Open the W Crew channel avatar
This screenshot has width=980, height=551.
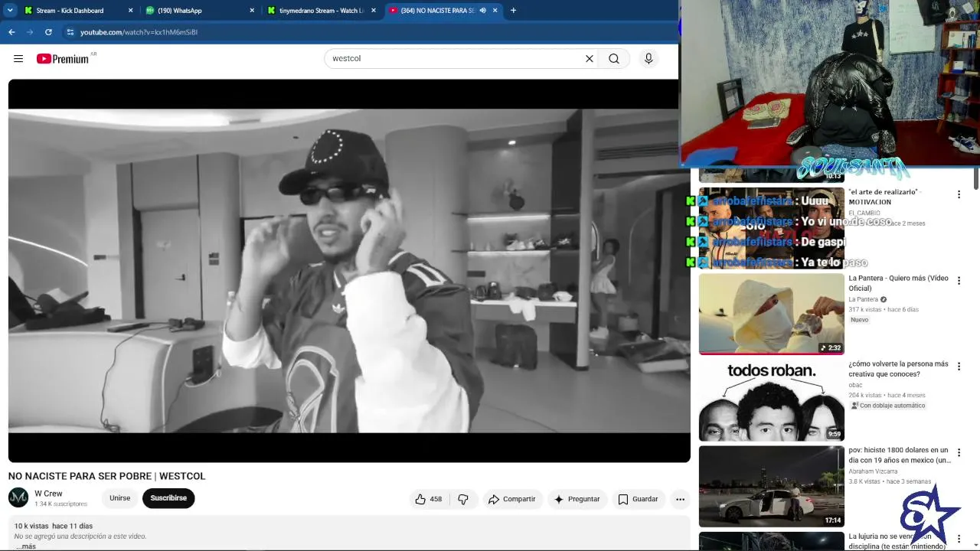click(18, 498)
